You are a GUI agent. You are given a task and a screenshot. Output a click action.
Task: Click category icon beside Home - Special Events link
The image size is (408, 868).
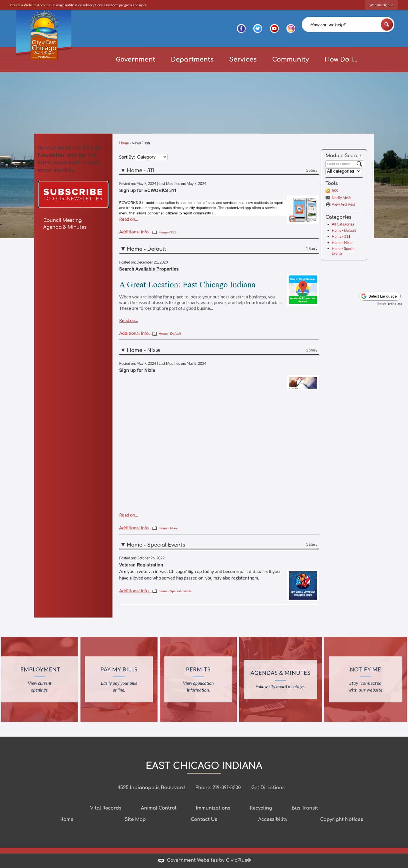[x=155, y=591]
